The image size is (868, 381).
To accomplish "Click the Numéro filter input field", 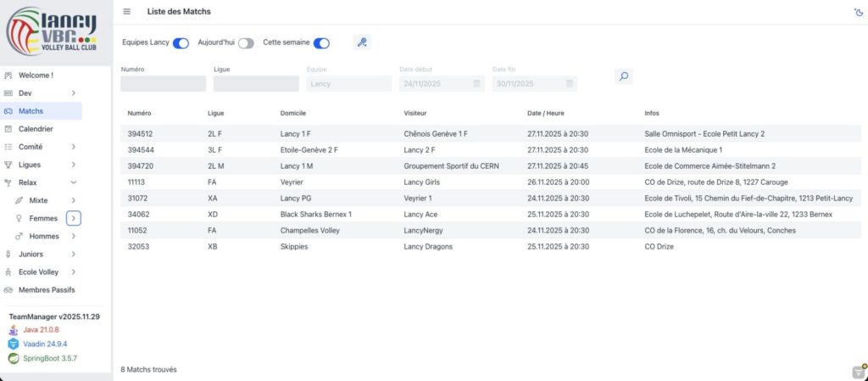I will tap(163, 84).
